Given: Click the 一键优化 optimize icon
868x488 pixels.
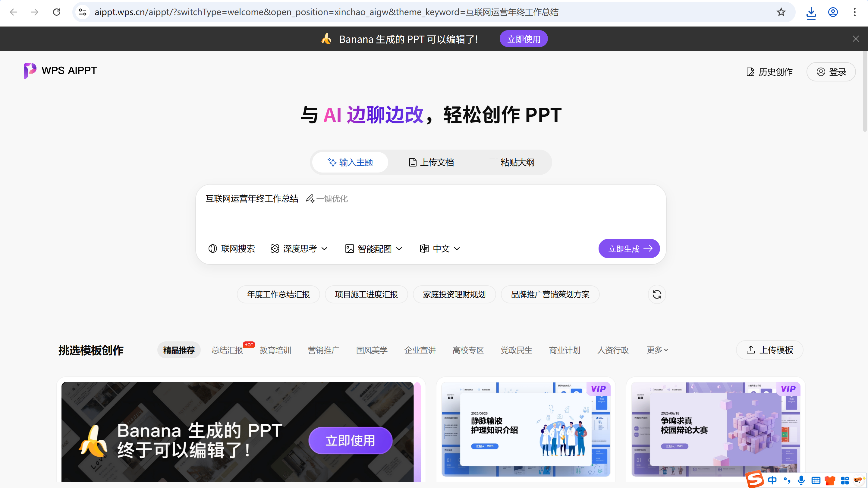Looking at the screenshot, I should coord(310,199).
